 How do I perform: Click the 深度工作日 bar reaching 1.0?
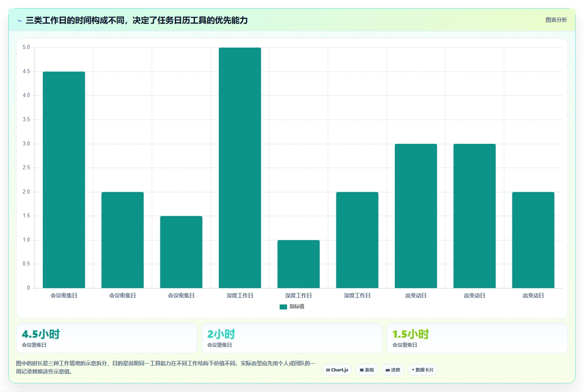(299, 264)
